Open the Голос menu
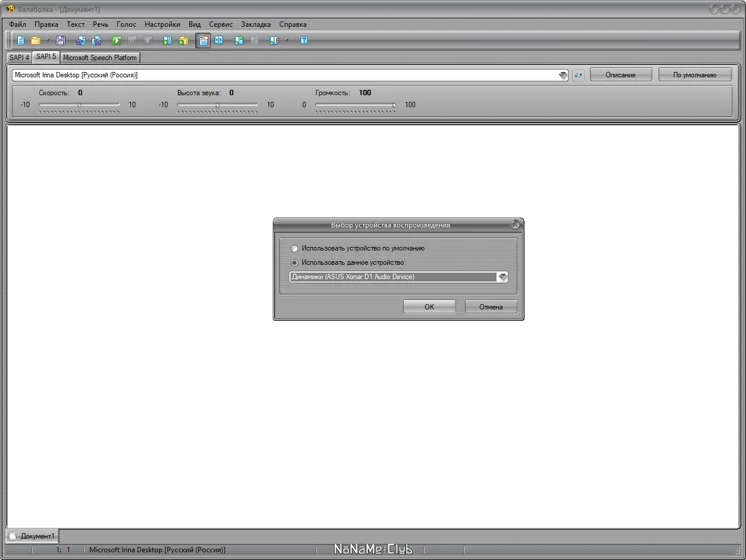 [x=126, y=24]
